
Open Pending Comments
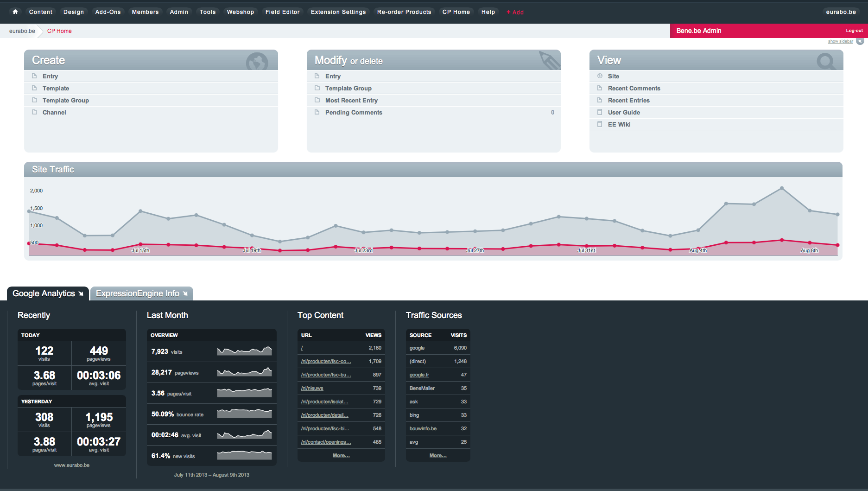(354, 112)
